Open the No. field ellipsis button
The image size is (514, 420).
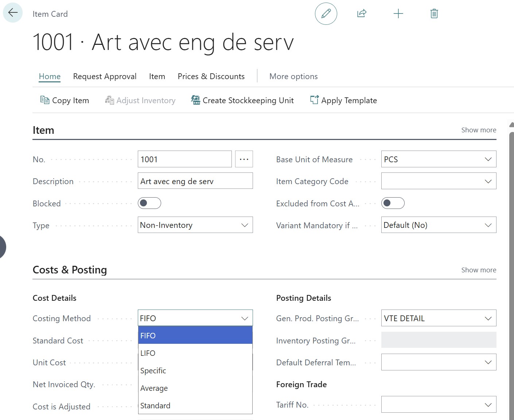click(x=244, y=159)
